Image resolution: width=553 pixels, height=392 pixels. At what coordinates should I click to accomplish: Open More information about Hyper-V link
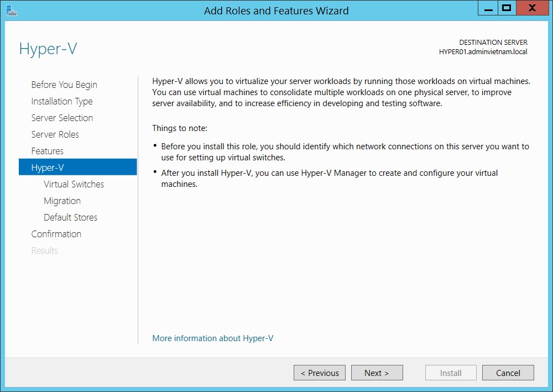(x=213, y=338)
